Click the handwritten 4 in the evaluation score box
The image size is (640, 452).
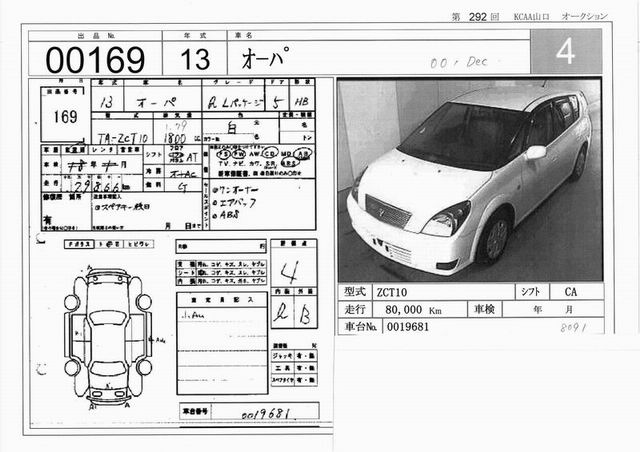[291, 272]
